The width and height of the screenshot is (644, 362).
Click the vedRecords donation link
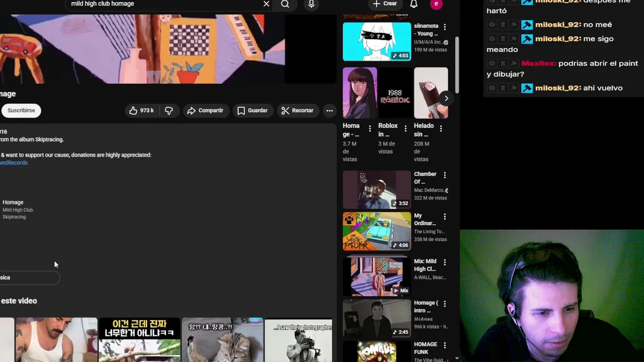pos(14,163)
